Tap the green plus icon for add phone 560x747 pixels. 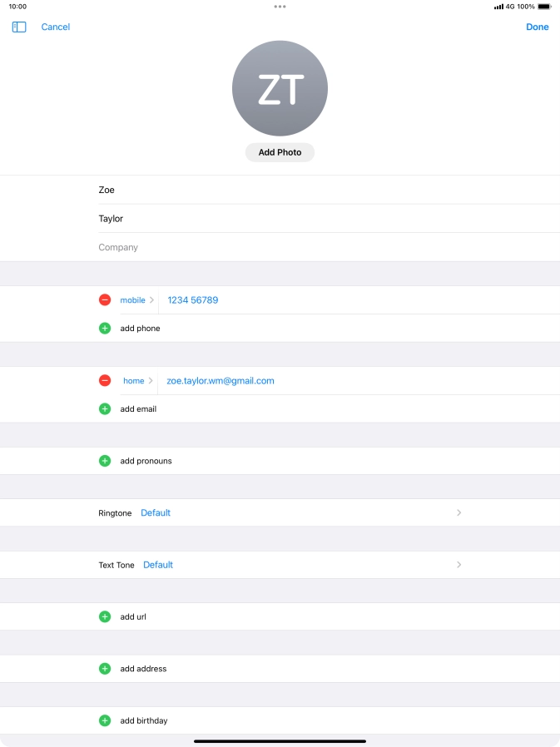point(105,329)
